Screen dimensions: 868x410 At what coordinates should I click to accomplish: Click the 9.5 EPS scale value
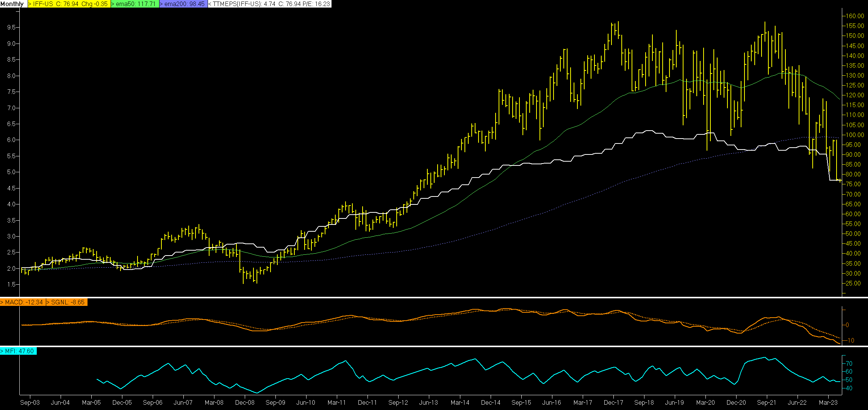11,27
